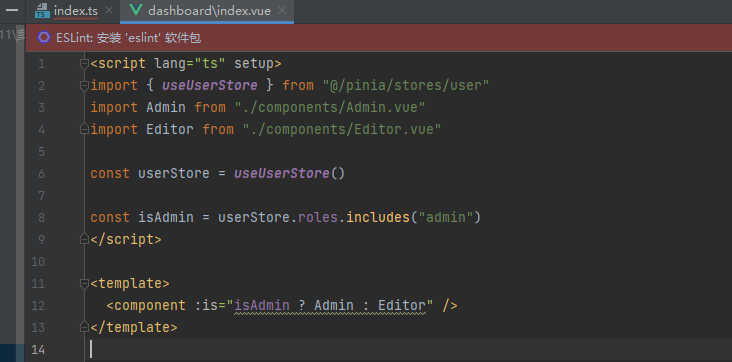732x362 pixels.
Task: Click the ESLint install 'eslint' package notification
Action: [128, 38]
